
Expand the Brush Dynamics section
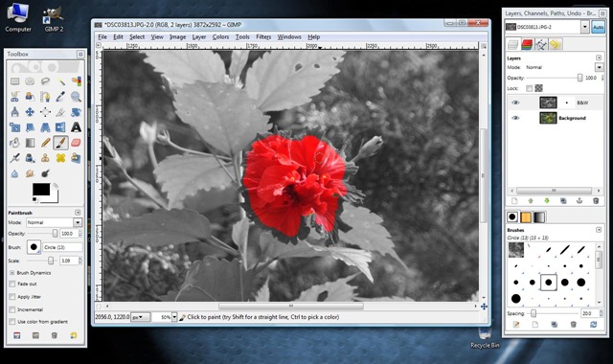[11, 272]
